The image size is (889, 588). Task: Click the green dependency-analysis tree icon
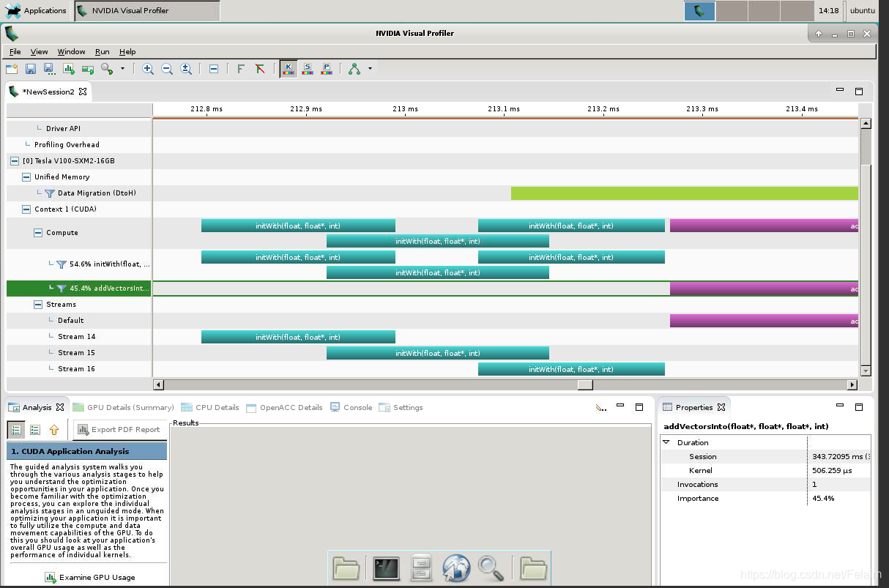[x=354, y=69]
